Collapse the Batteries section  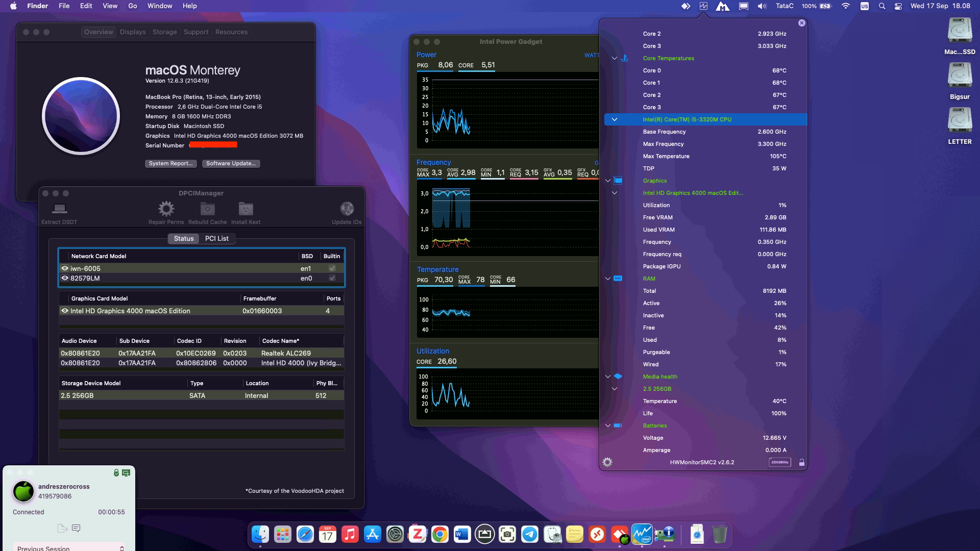tap(608, 425)
